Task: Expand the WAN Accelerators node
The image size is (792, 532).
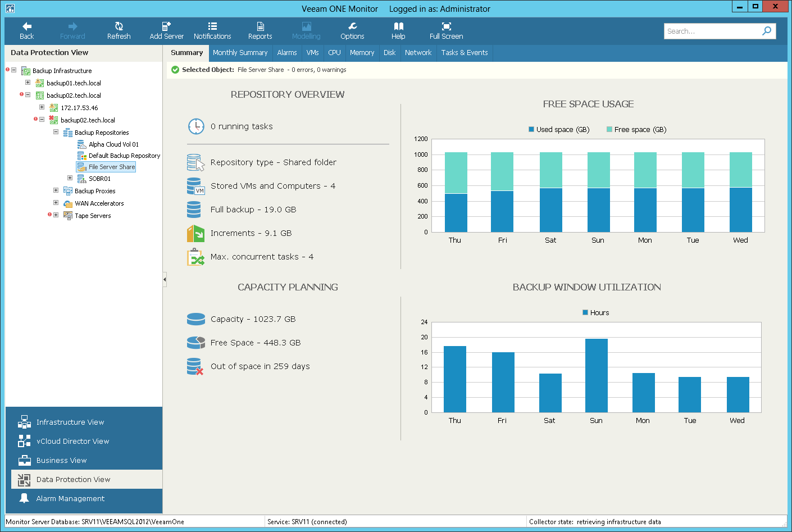Action: (56, 203)
